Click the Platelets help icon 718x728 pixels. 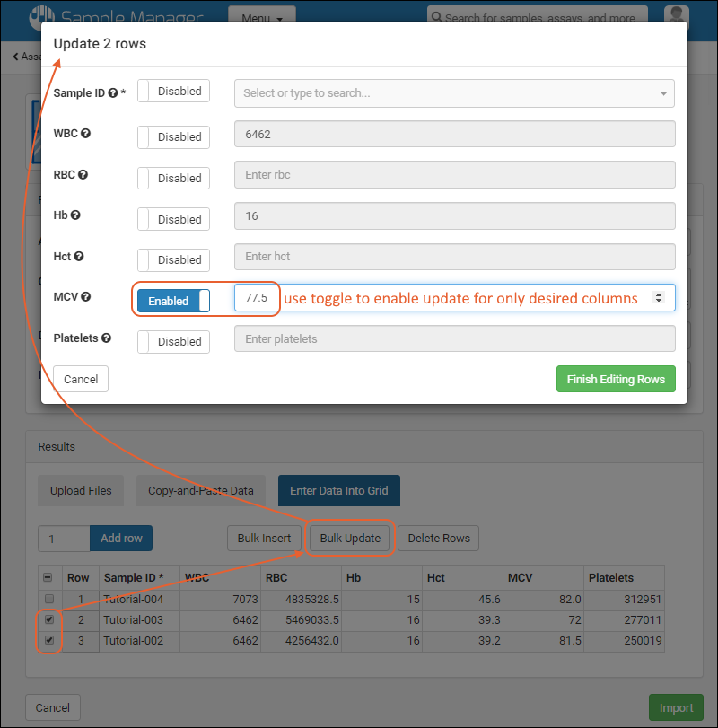tap(107, 338)
